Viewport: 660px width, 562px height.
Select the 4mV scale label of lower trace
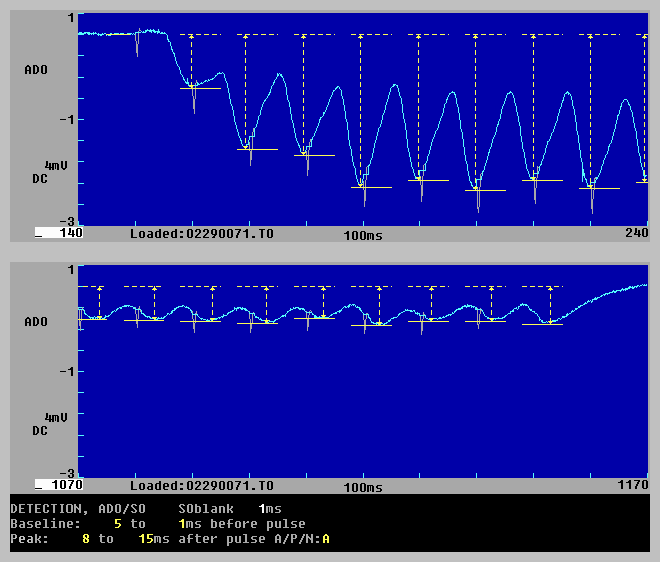click(x=56, y=418)
